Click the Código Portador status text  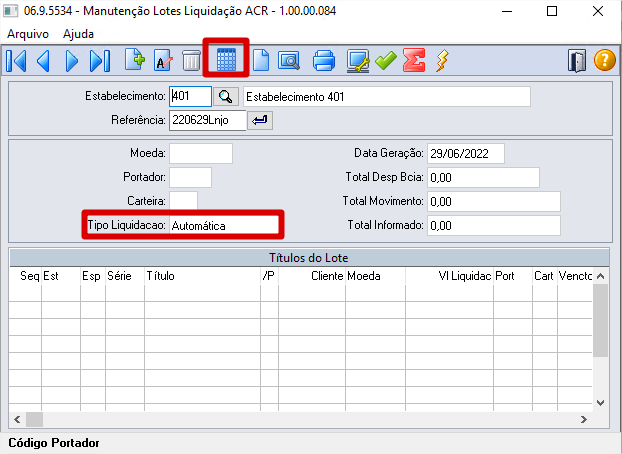[x=54, y=443]
